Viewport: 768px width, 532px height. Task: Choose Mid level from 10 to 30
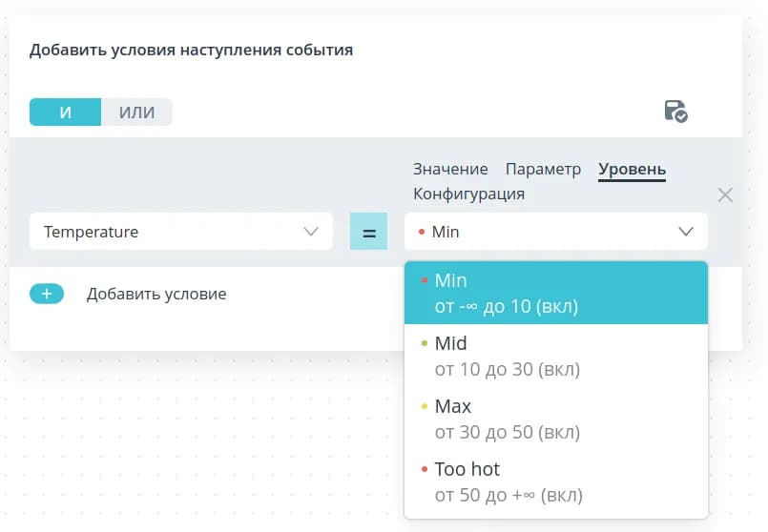pos(555,356)
